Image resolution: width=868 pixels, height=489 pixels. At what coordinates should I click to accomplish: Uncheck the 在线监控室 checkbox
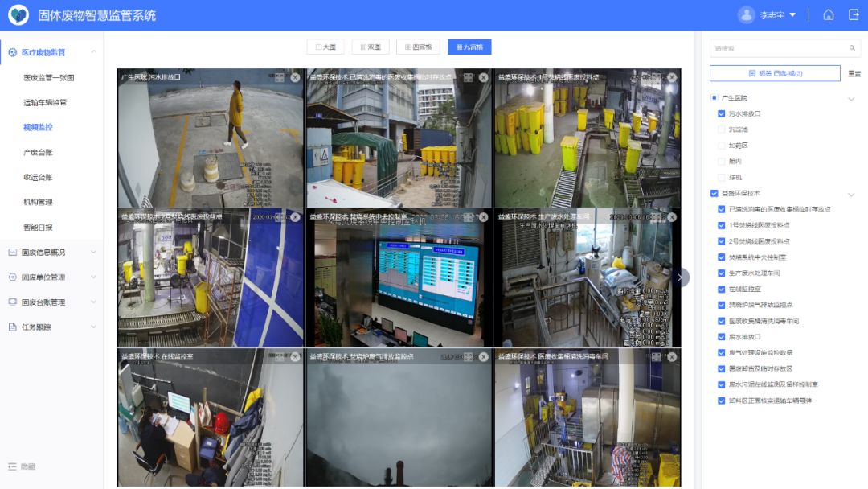click(722, 289)
